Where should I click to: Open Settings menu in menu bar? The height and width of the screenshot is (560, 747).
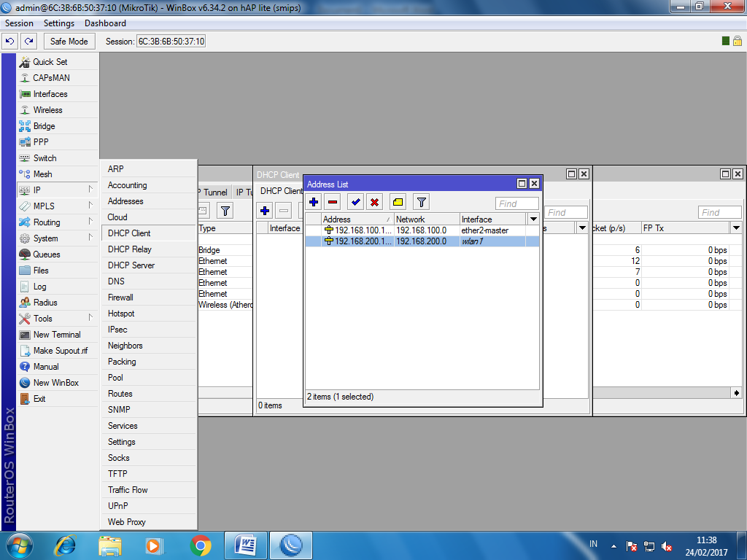[59, 23]
